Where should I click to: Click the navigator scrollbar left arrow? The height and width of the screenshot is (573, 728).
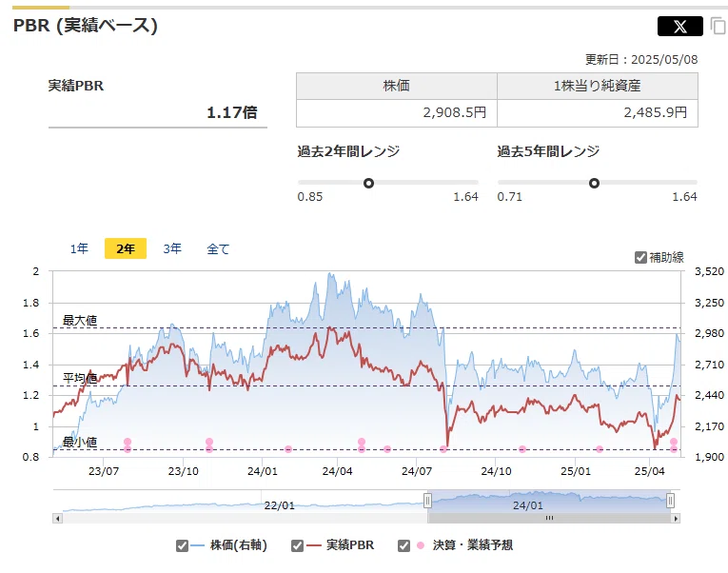click(x=57, y=518)
